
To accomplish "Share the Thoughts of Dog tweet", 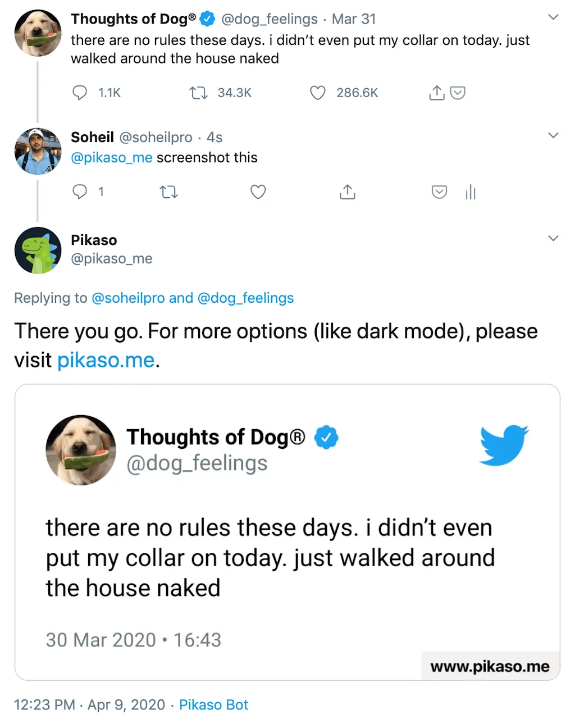I will pos(436,92).
